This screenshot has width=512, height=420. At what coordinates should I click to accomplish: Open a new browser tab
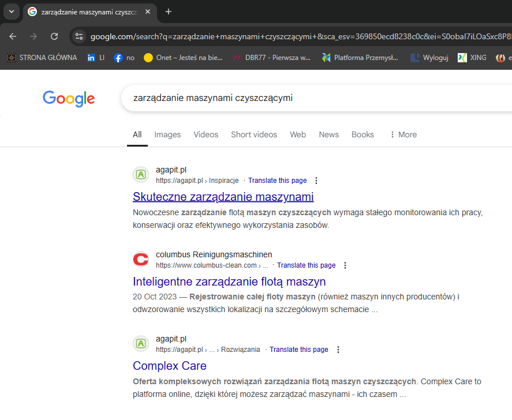(169, 12)
